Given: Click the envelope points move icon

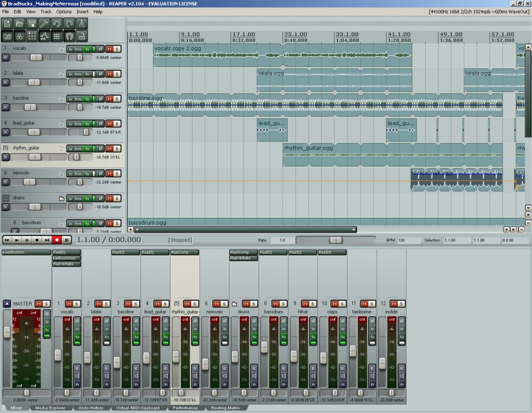Looking at the screenshot, I should (45, 36).
